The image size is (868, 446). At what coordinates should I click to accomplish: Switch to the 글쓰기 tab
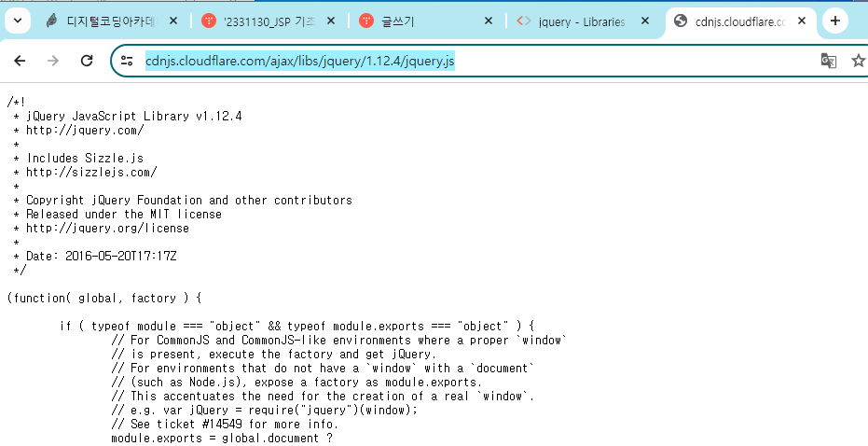coord(427,21)
